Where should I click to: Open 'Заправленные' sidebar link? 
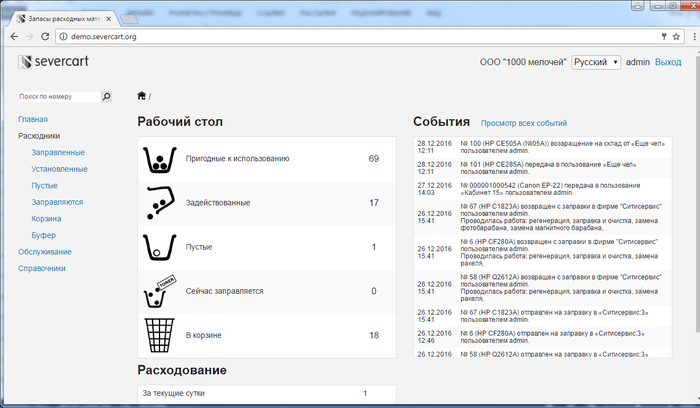pos(58,152)
